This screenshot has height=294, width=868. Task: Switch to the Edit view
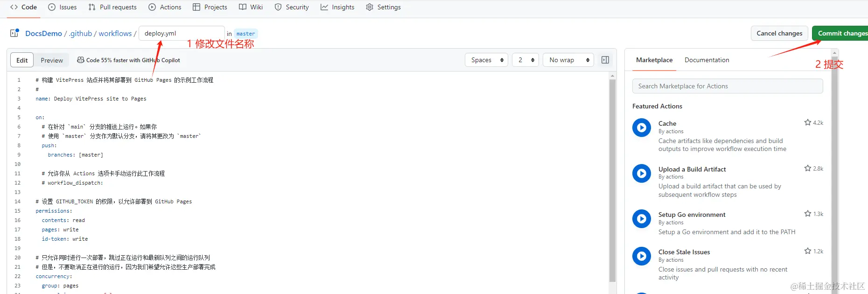tap(22, 60)
